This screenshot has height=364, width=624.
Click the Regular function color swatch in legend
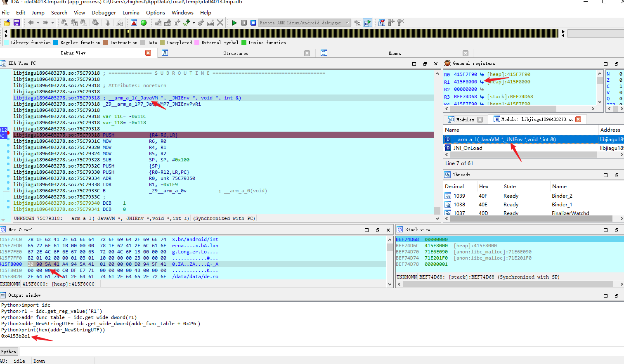56,43
